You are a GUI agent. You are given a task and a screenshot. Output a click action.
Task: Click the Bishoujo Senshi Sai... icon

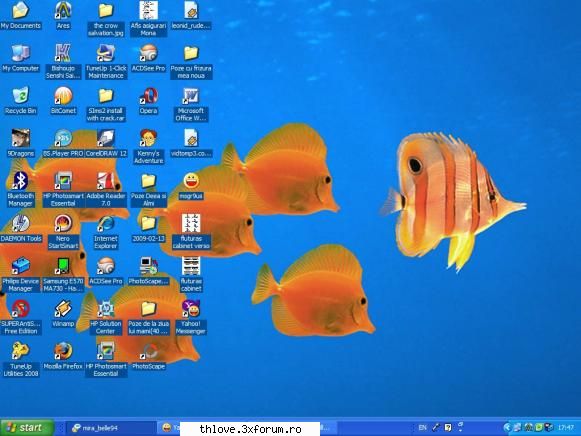coord(63,61)
